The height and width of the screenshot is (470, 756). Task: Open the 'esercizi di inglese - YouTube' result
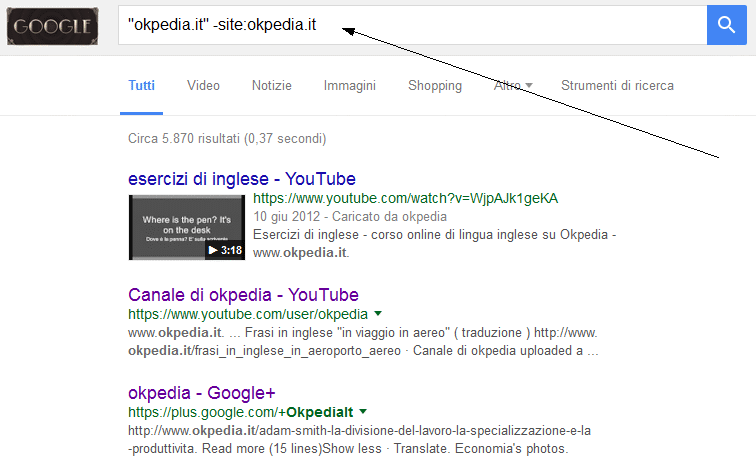coord(242,179)
